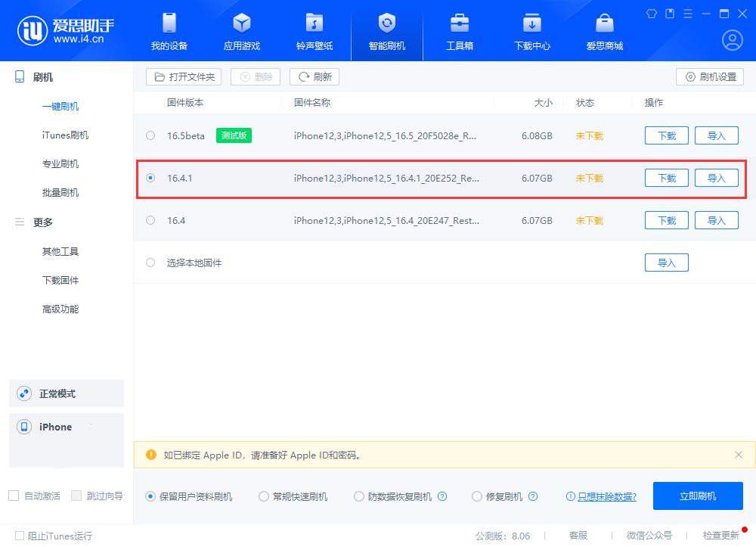Open the firmware folder via 打开文件夹

click(x=183, y=76)
